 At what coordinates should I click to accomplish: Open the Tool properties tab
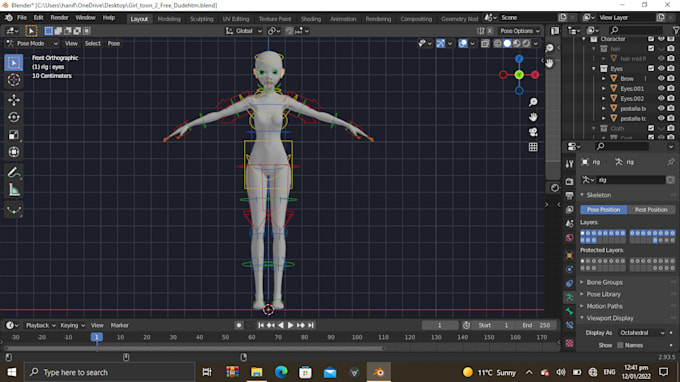click(x=569, y=163)
